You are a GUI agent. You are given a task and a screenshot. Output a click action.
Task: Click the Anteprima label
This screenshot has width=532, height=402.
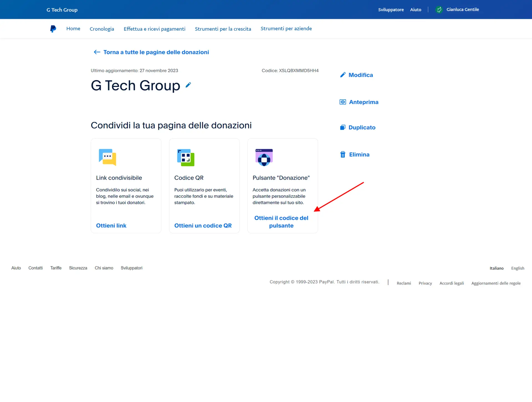(x=364, y=102)
